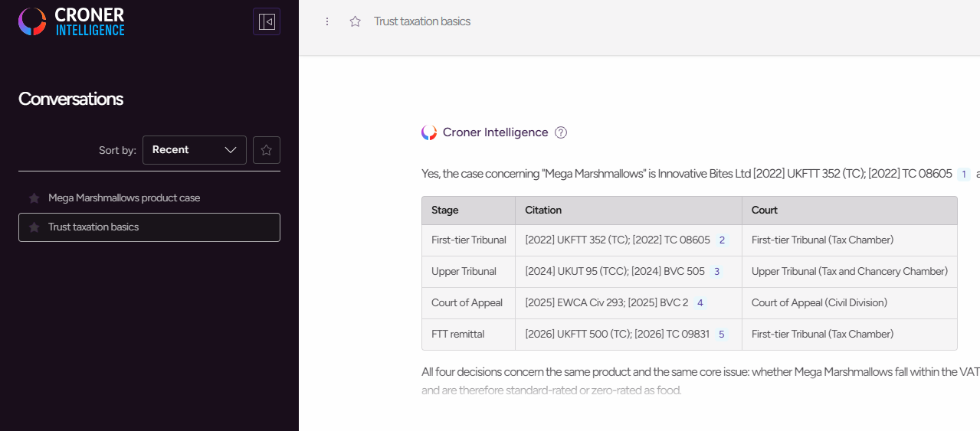
Task: Collapse the sidebar panel icon
Action: click(x=267, y=21)
